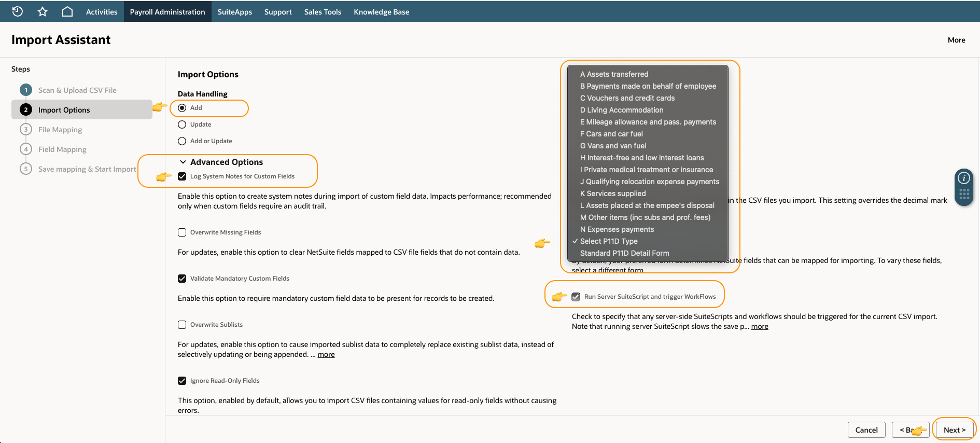Open the info help icon on right edge
The height and width of the screenshot is (443, 980).
point(964,178)
